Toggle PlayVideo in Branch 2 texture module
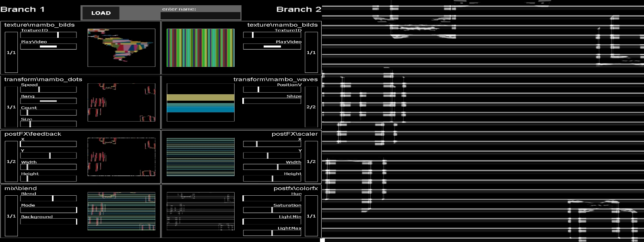The height and width of the screenshot is (242, 644). click(272, 47)
